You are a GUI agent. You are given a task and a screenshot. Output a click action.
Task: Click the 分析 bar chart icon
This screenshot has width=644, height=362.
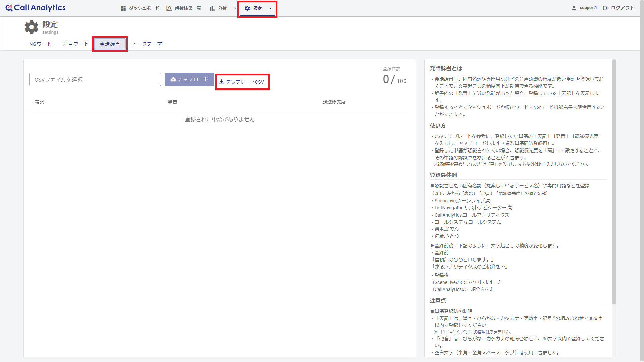[212, 8]
